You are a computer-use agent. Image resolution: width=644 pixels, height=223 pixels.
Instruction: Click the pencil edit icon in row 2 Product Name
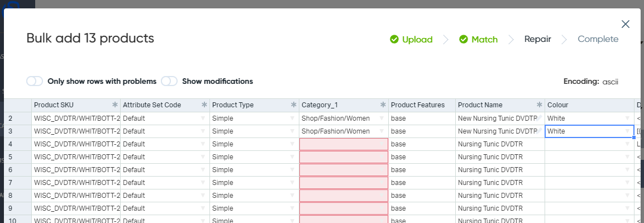click(540, 118)
